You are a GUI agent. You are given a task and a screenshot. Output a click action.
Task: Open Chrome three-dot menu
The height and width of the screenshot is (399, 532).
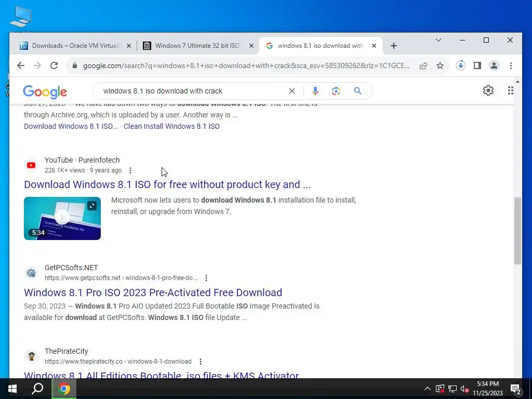coord(511,65)
